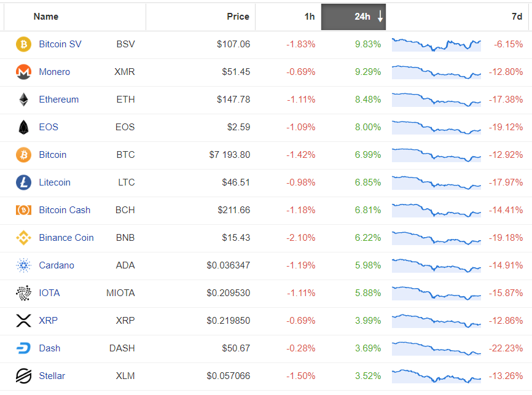The width and height of the screenshot is (532, 395).
Task: Select the BSV ticker symbol
Action: pyautogui.click(x=125, y=44)
